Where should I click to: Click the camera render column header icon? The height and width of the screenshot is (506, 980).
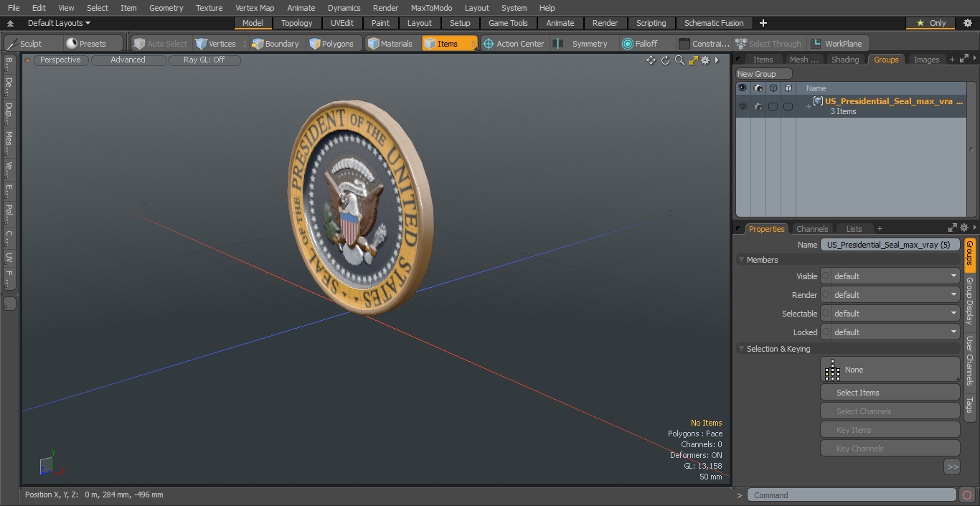click(x=758, y=88)
